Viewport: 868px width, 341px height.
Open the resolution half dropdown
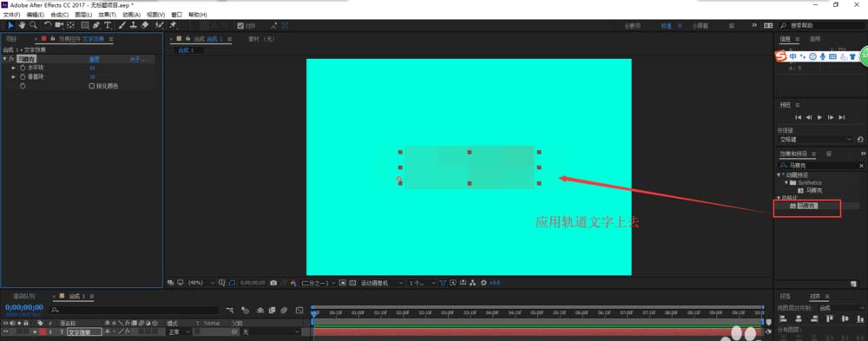pos(319,282)
